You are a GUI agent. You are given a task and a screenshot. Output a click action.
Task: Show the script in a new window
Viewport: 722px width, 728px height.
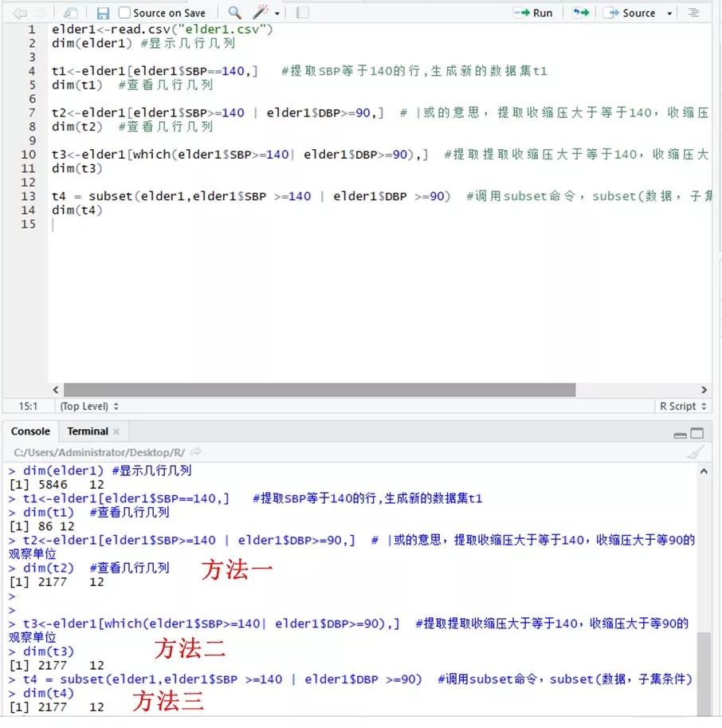coord(70,13)
